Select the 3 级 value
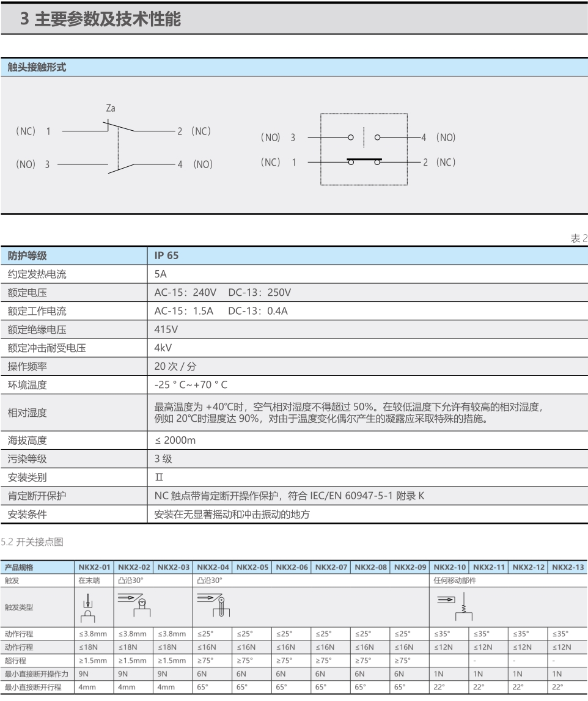 (163, 459)
